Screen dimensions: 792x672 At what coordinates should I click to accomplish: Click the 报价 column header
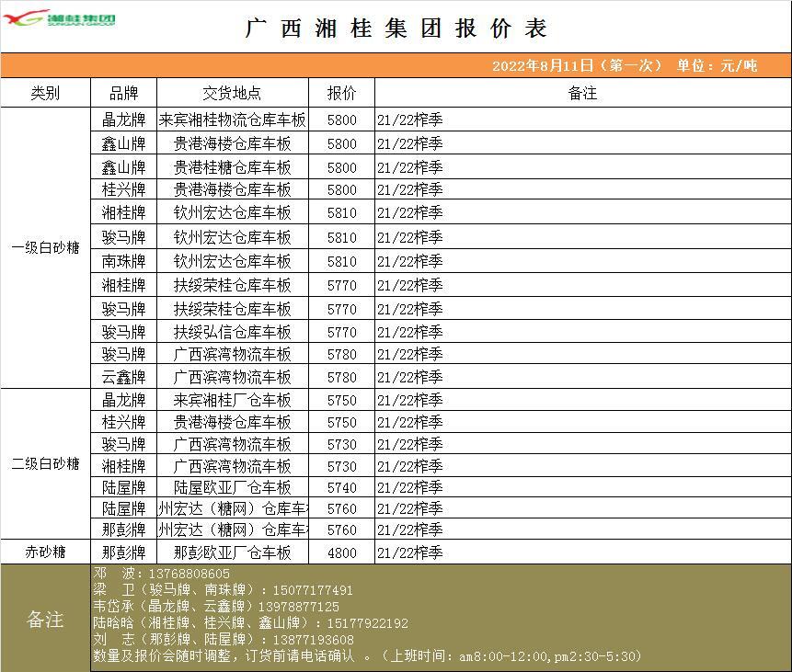pos(341,93)
